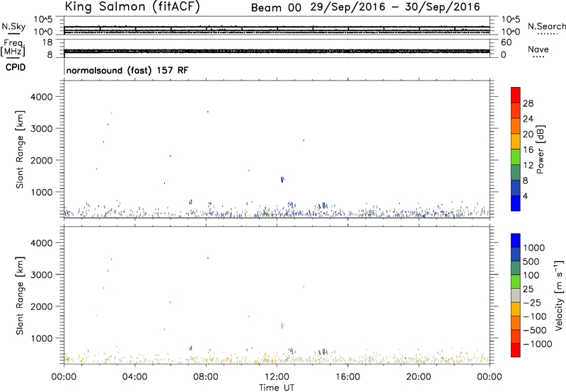566x392 pixels.
Task: Click the '60' Nave axis tick
Action: coord(506,42)
